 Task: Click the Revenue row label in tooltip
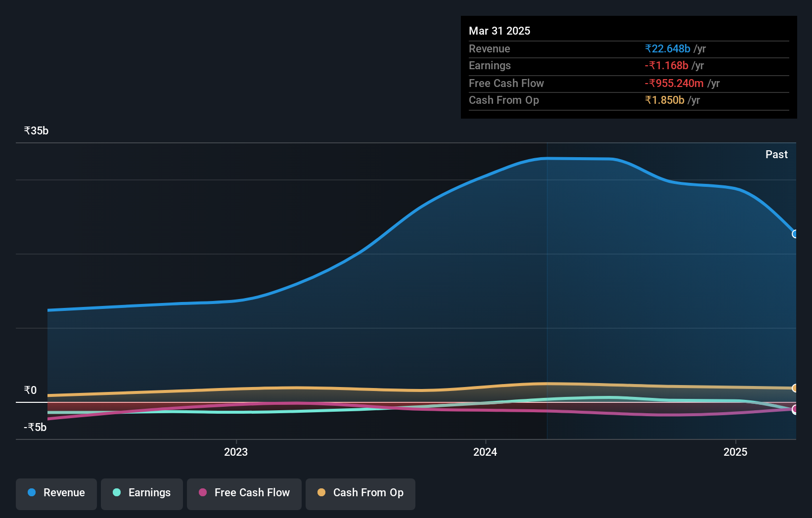click(x=490, y=48)
